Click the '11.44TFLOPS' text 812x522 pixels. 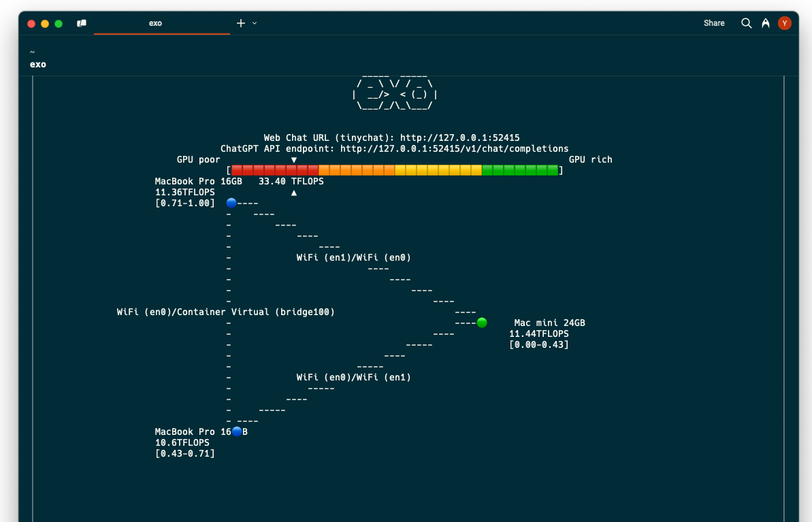point(538,333)
